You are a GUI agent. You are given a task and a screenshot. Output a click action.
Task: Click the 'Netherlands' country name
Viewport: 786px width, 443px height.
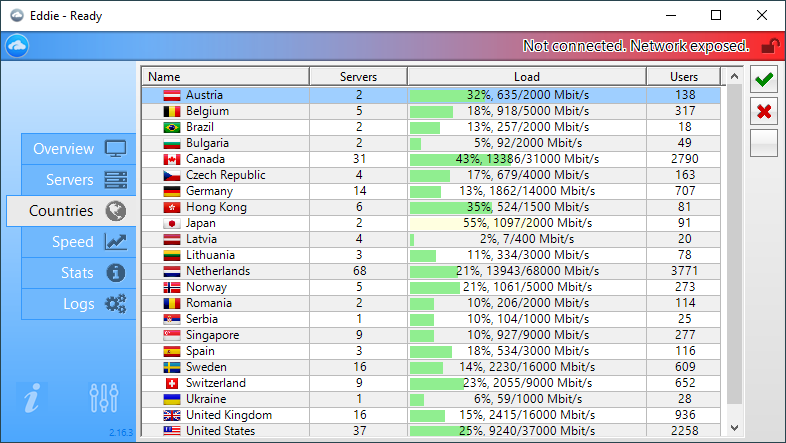click(x=218, y=271)
